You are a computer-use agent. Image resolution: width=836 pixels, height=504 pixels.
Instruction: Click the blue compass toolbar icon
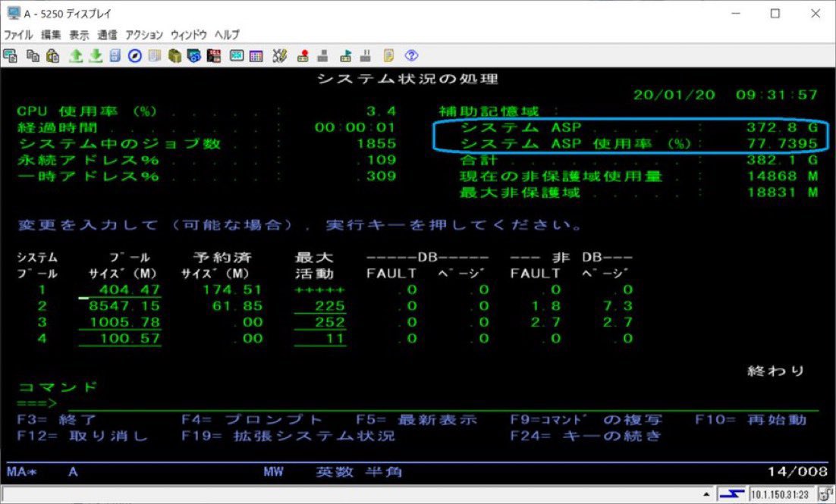tap(135, 55)
